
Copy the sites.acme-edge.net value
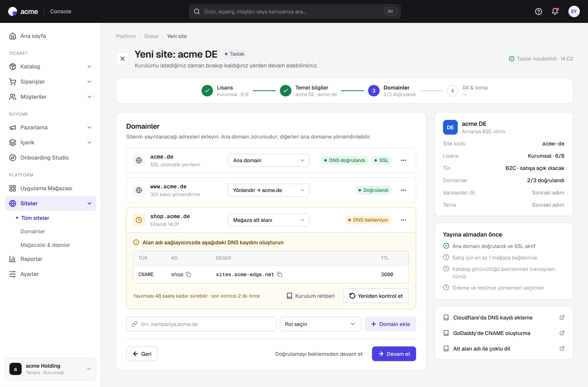pyautogui.click(x=279, y=274)
